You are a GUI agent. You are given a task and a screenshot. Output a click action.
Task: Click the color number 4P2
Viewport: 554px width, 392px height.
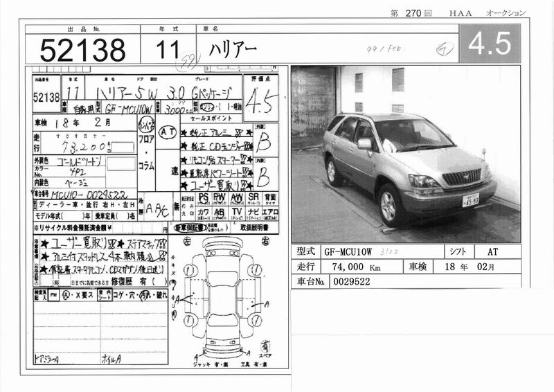77,172
